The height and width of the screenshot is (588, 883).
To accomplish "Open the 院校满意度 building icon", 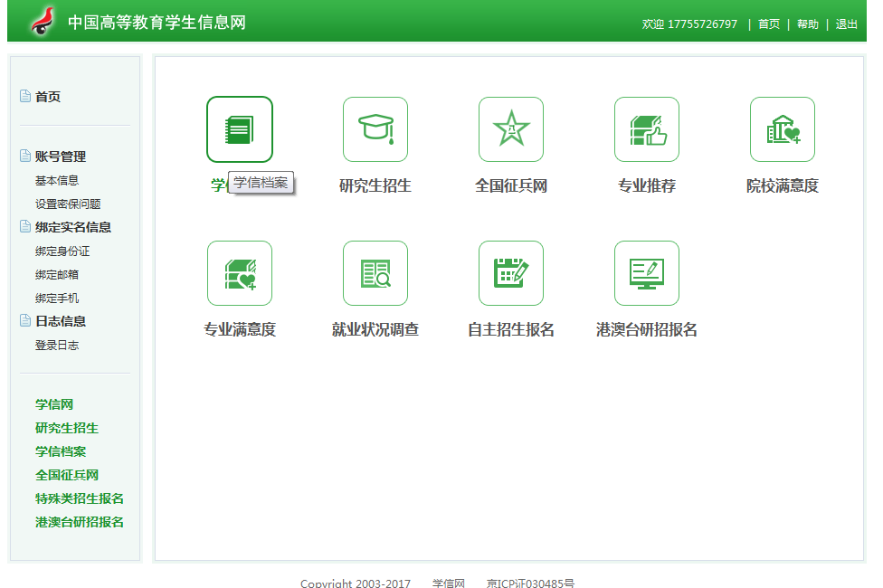I will (x=783, y=129).
